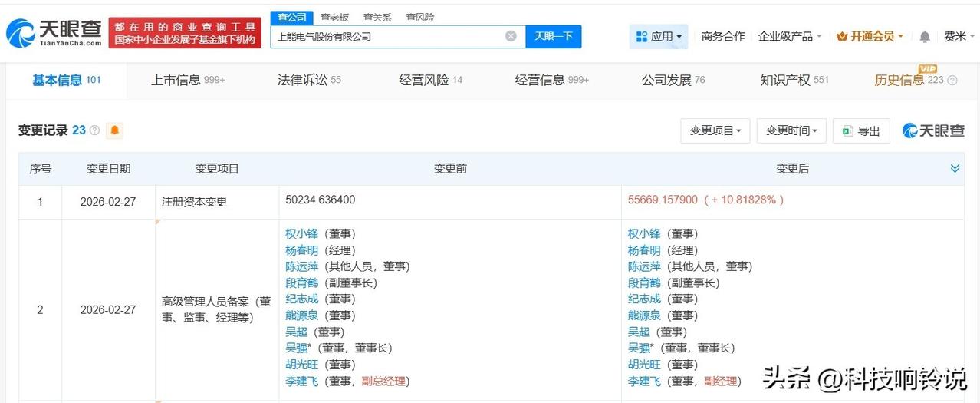The width and height of the screenshot is (980, 403).
Task: Open 李建飞 link in 变更后 column
Action: coord(644,381)
